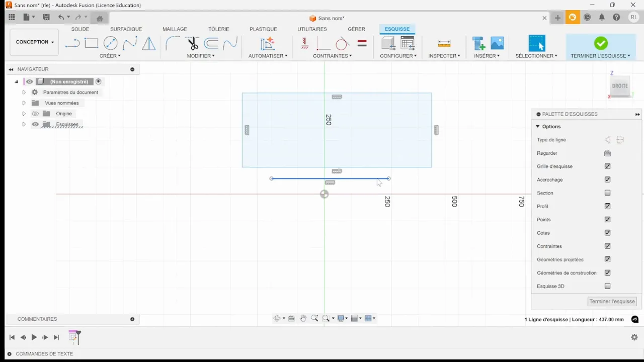
Task: Activate the Pan tool in navigation bar
Action: click(303, 318)
